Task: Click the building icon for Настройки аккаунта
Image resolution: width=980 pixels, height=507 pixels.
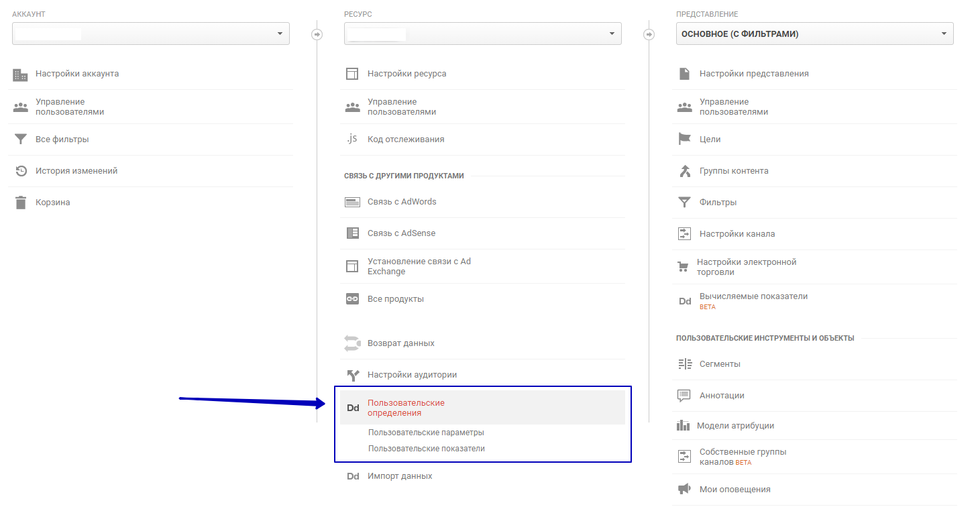Action: 21,74
